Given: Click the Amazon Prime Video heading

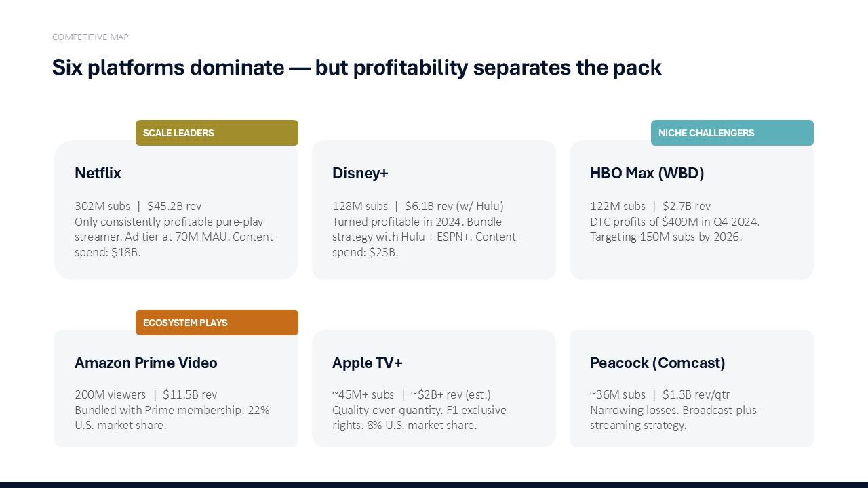Looking at the screenshot, I should coord(146,363).
